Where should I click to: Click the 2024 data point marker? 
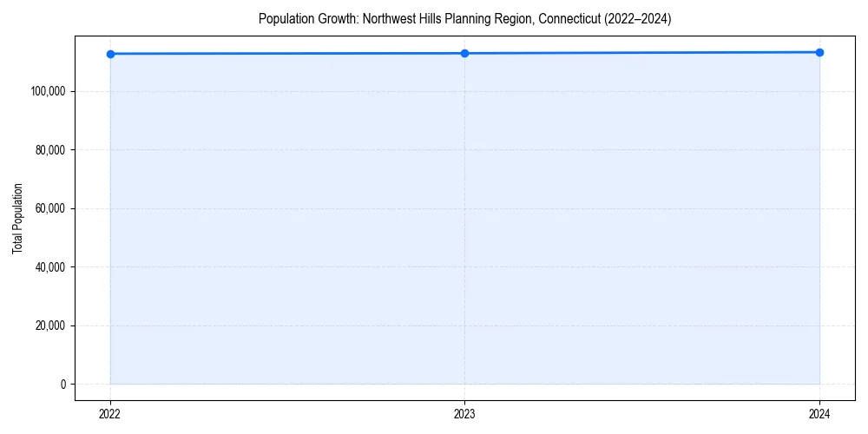point(820,53)
